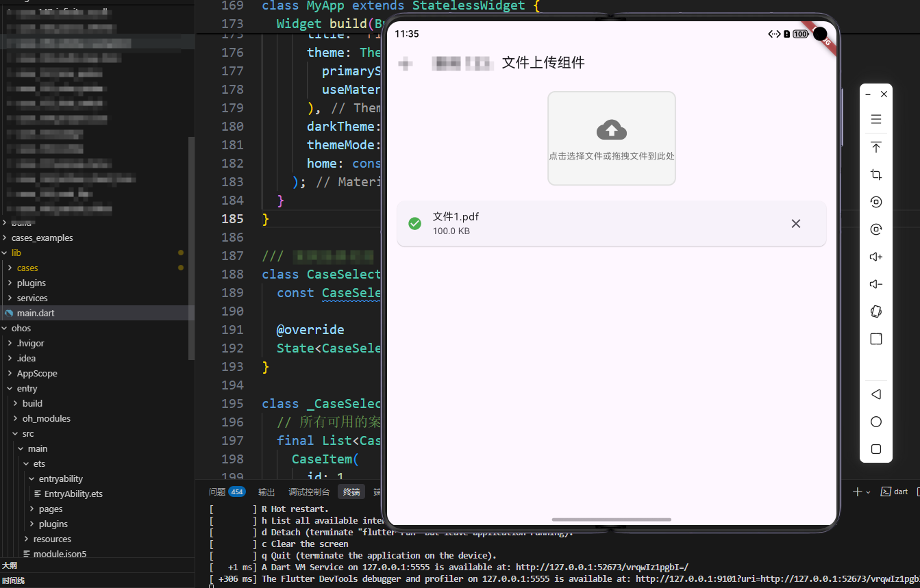Image resolution: width=920 pixels, height=588 pixels.
Task: Expand the AppScope folder
Action: coord(37,373)
